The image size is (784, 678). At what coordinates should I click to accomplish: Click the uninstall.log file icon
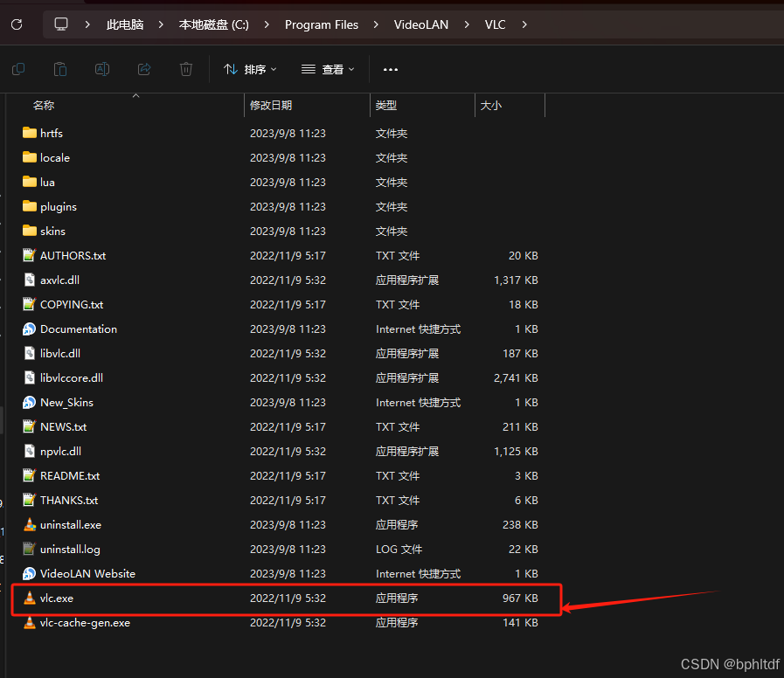[x=30, y=549]
